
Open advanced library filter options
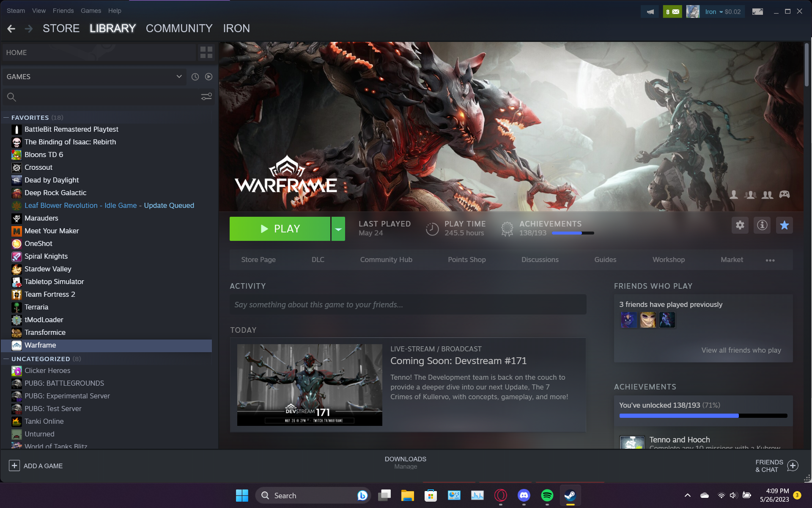click(x=206, y=97)
